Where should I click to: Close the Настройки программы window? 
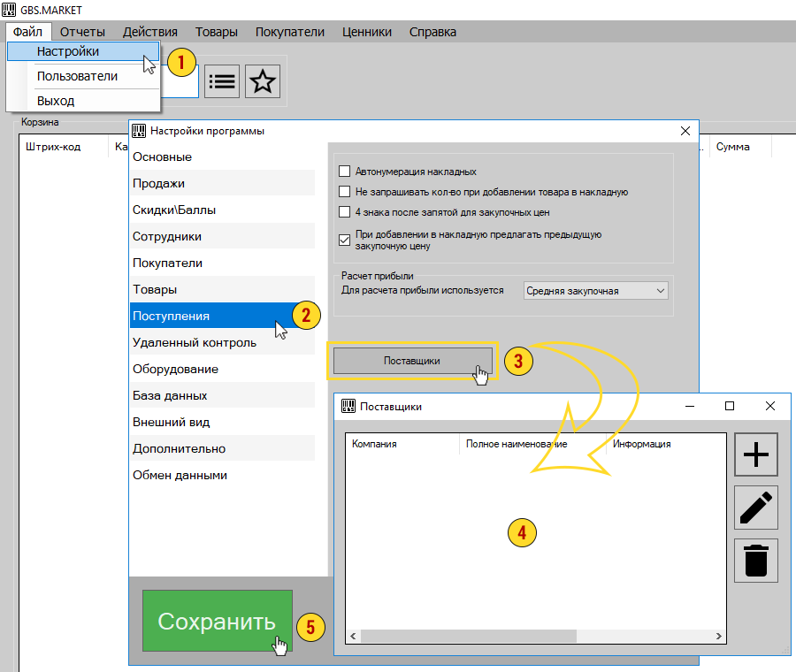[x=685, y=131]
